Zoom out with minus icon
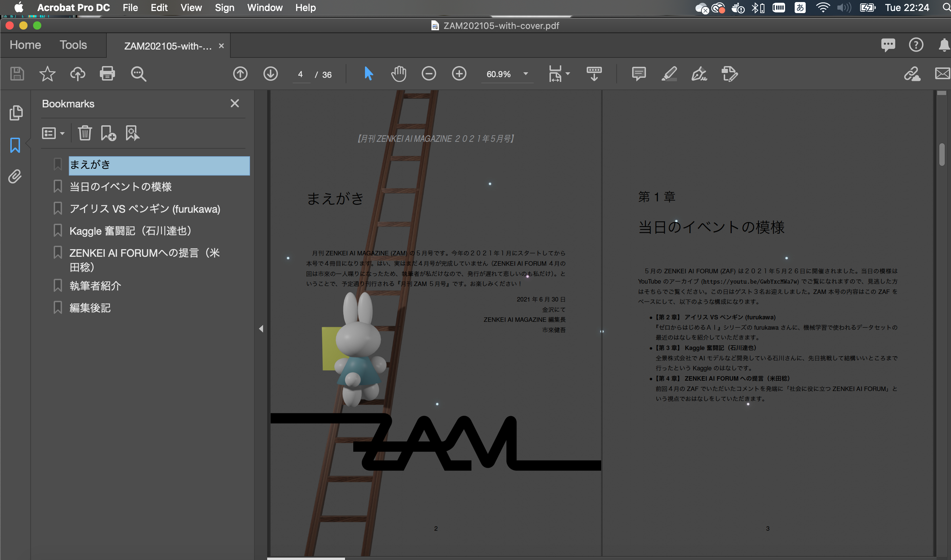The width and height of the screenshot is (951, 560). pos(429,74)
